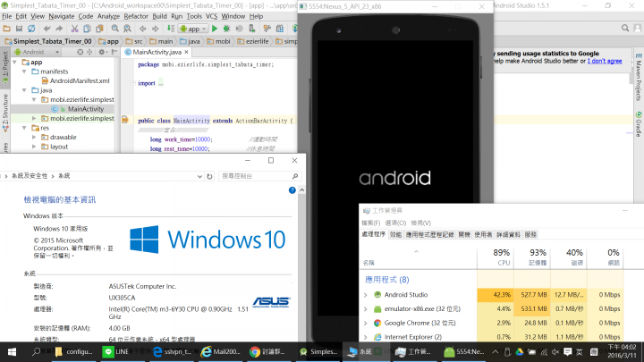Expand the layout folder
The image size is (644, 362).
[x=35, y=147]
